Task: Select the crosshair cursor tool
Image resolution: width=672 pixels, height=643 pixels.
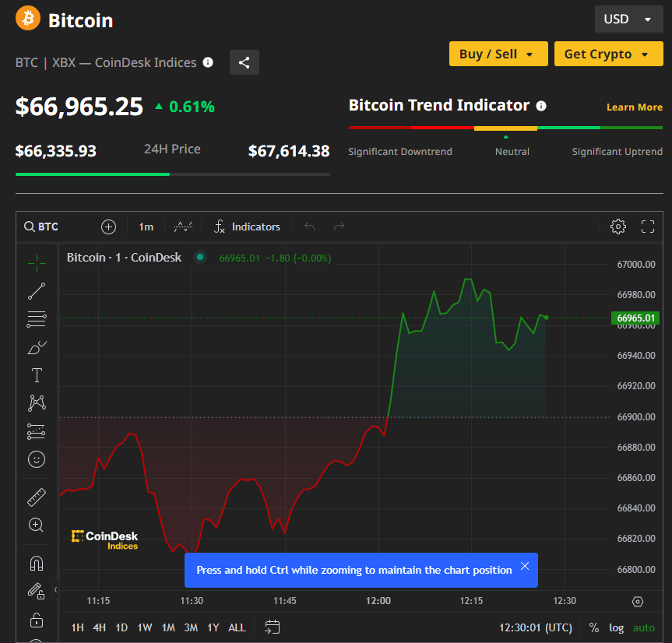Action: [x=37, y=263]
